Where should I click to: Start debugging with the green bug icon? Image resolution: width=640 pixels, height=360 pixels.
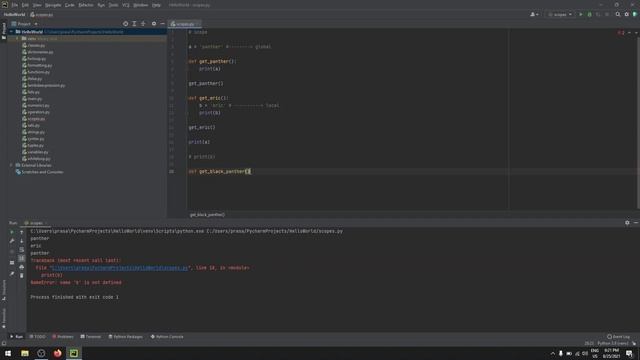[x=589, y=14]
